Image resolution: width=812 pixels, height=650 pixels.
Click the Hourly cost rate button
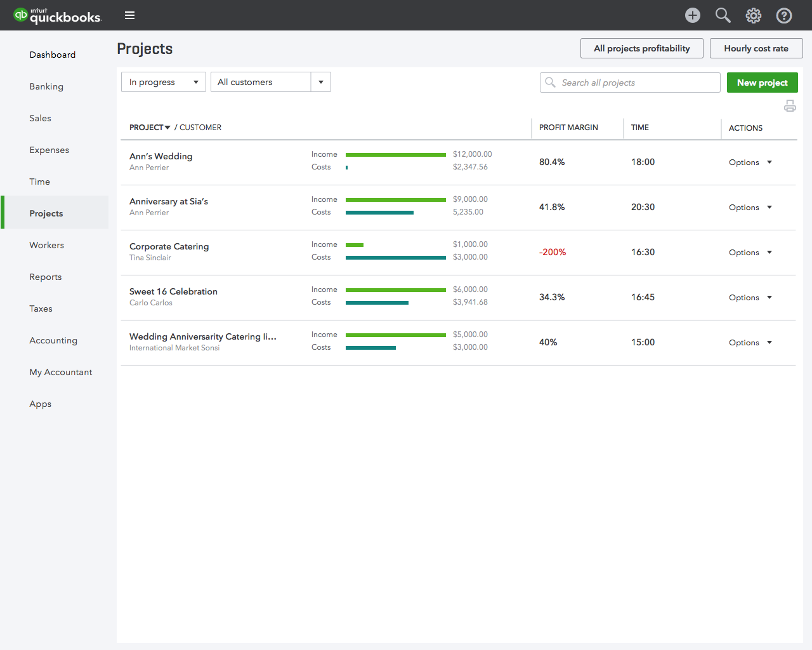pyautogui.click(x=756, y=48)
